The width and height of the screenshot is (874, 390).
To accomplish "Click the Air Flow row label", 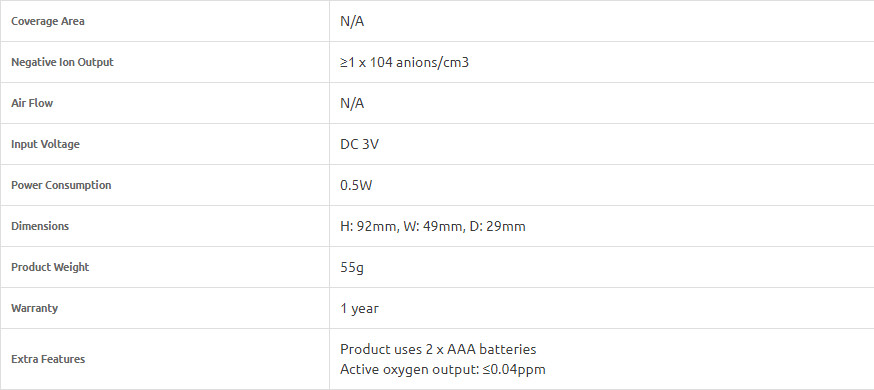I will [32, 103].
